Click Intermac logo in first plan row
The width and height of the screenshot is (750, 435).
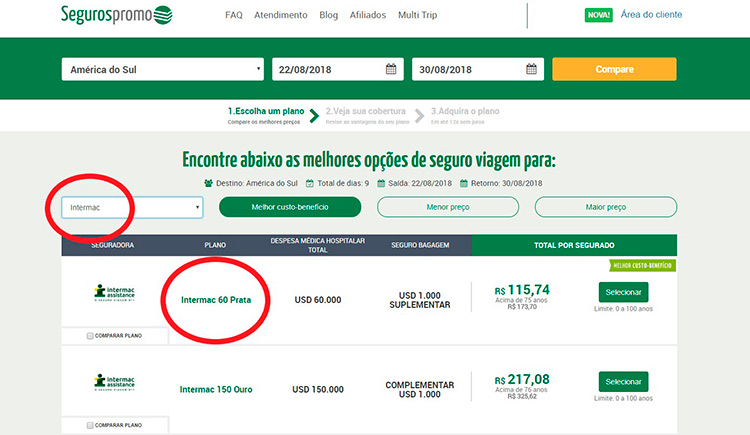point(114,294)
